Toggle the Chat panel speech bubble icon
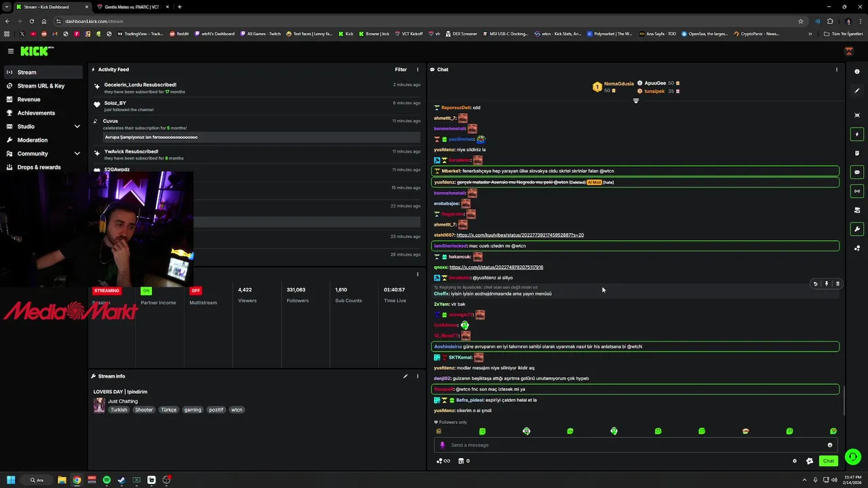Viewport: 868px width, 488px height. 857,172
